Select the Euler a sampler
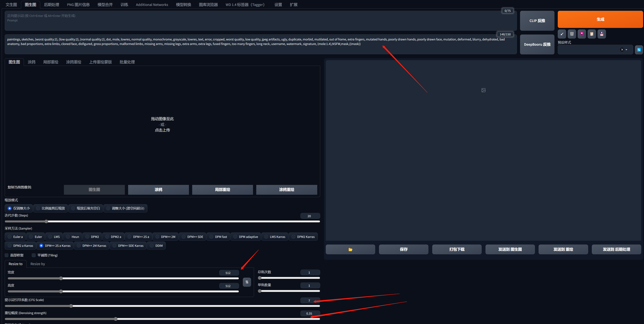644x324 pixels. pyautogui.click(x=10, y=237)
